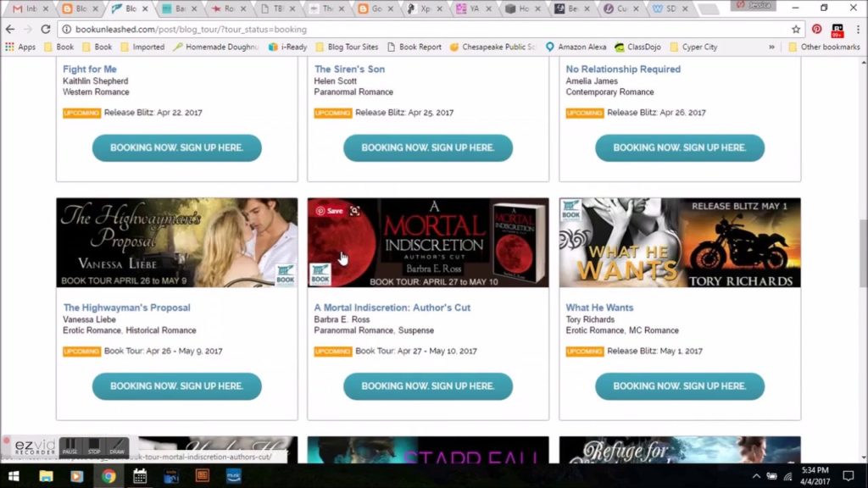
Task: Switch to the SD browser tab
Action: (x=668, y=8)
